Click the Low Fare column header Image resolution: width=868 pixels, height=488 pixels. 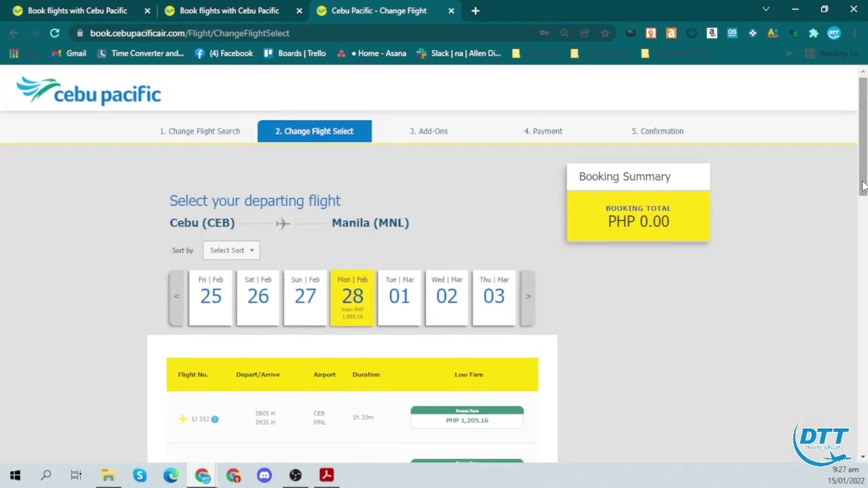click(x=469, y=374)
